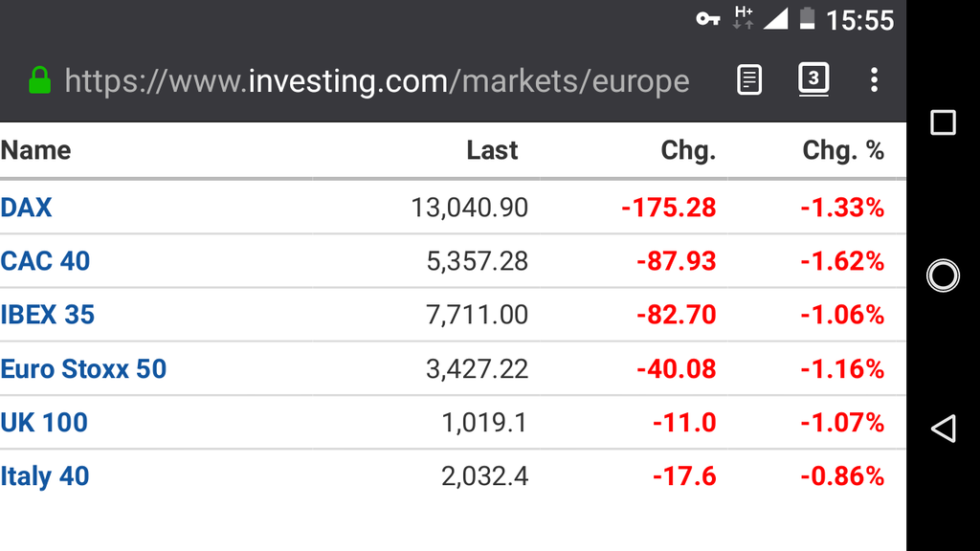This screenshot has height=551, width=980.
Task: Sort by the Chg. % column header
Action: click(x=843, y=150)
